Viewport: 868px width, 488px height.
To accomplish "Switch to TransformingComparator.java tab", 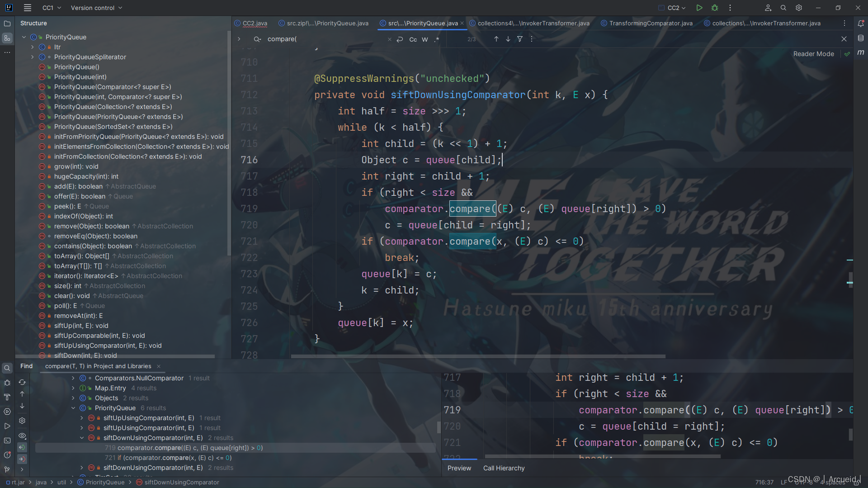I will (646, 23).
